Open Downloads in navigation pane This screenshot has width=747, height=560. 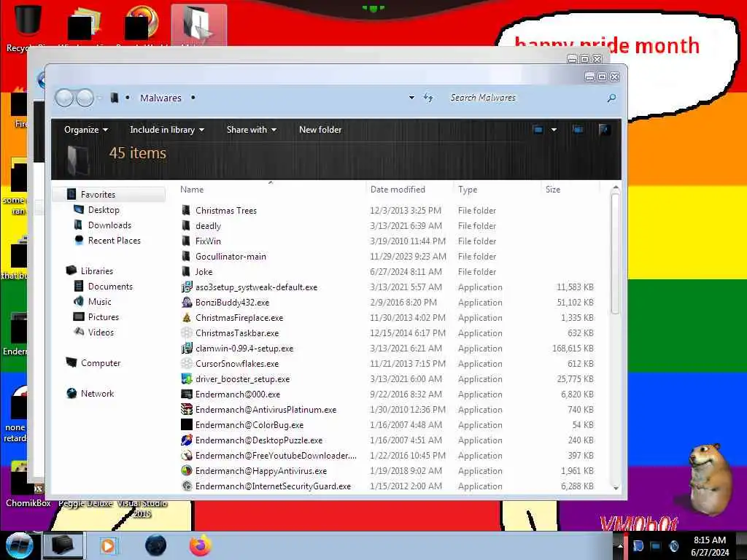tap(109, 225)
